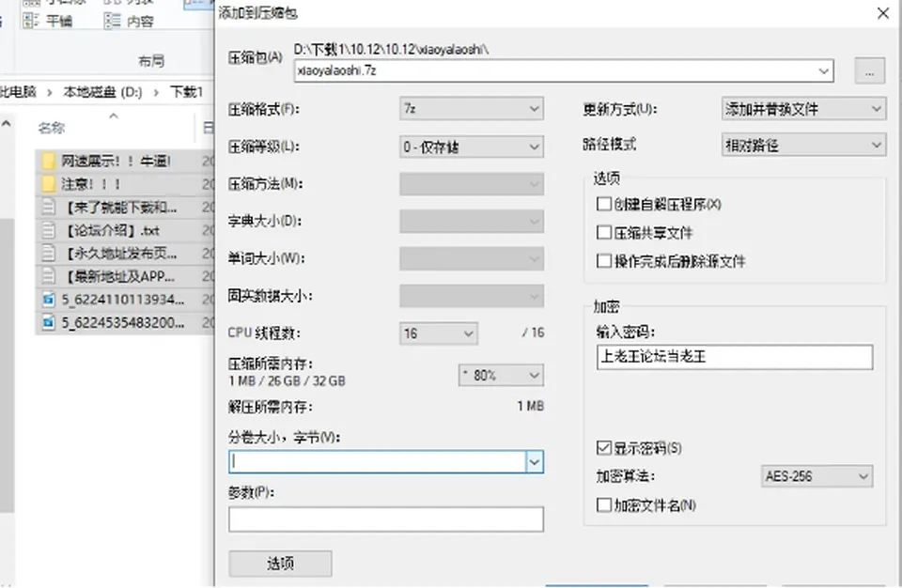Expand 分卷大小 dropdown arrow
Screen dimensions: 902x588
click(535, 462)
